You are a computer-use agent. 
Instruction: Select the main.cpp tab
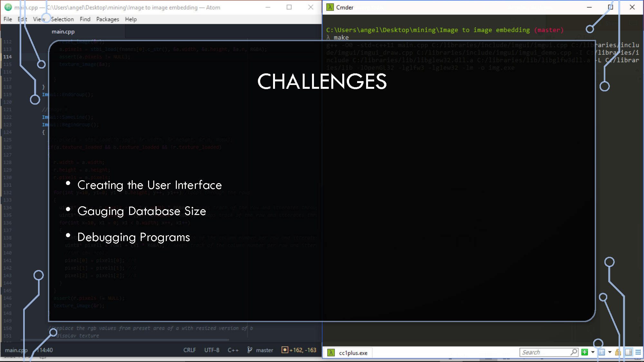click(63, 32)
